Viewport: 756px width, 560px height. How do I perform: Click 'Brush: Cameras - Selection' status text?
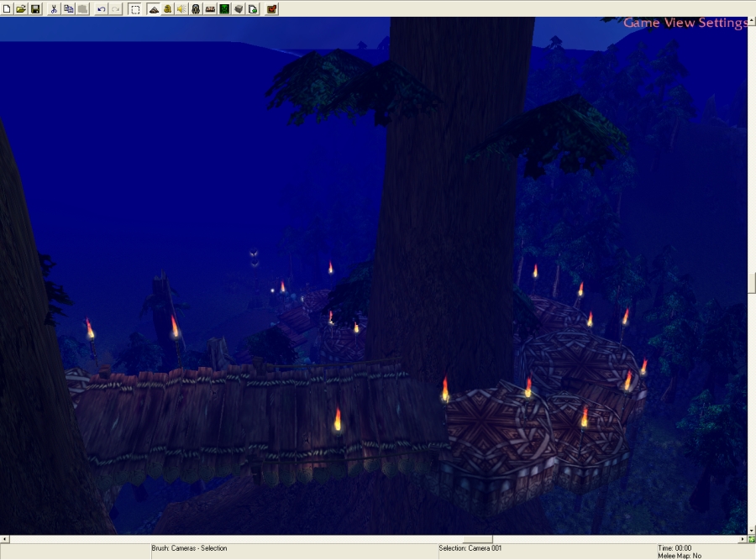[189, 548]
